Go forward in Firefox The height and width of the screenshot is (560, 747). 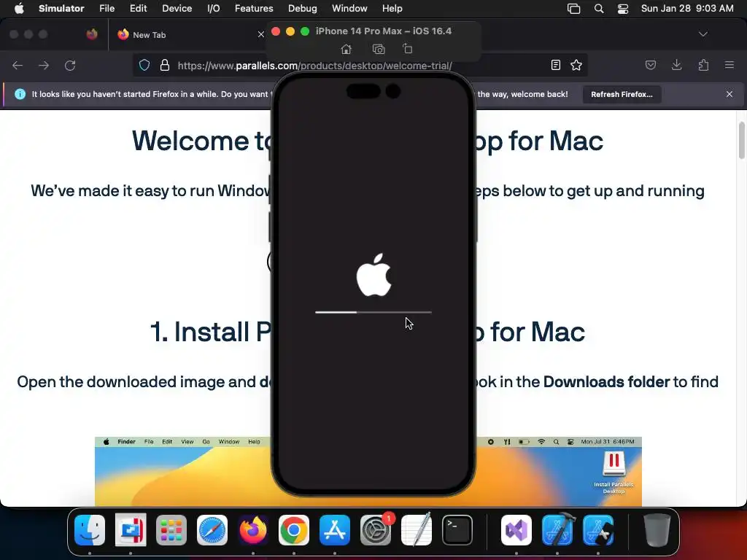pos(44,65)
